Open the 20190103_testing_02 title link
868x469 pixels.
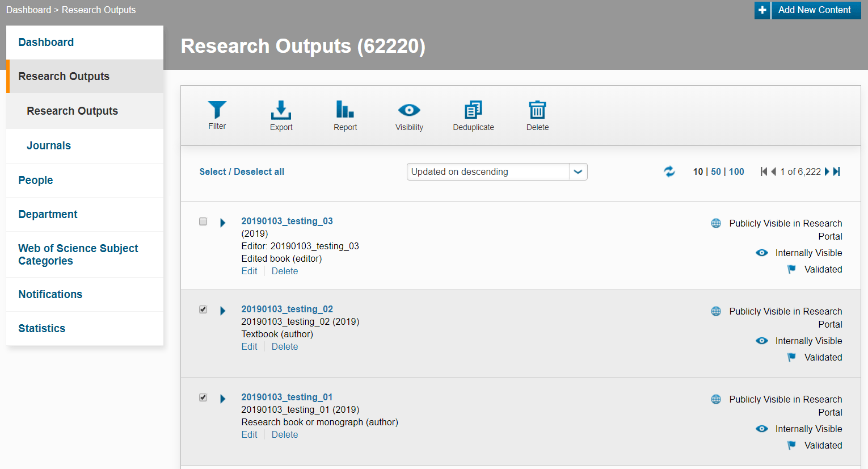[287, 309]
